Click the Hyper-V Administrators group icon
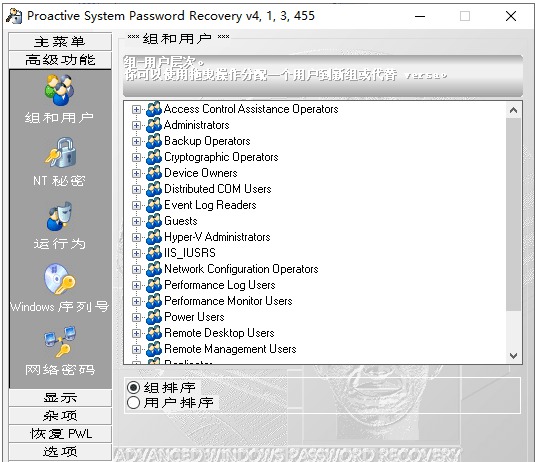The width and height of the screenshot is (535, 462). pos(154,237)
